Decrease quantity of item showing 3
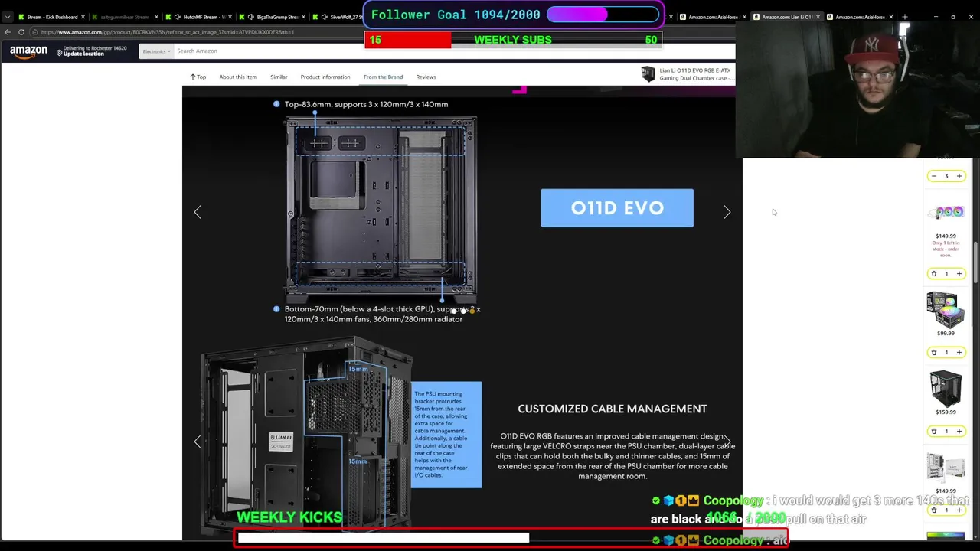Viewport: 980px width, 551px height. pyautogui.click(x=933, y=176)
